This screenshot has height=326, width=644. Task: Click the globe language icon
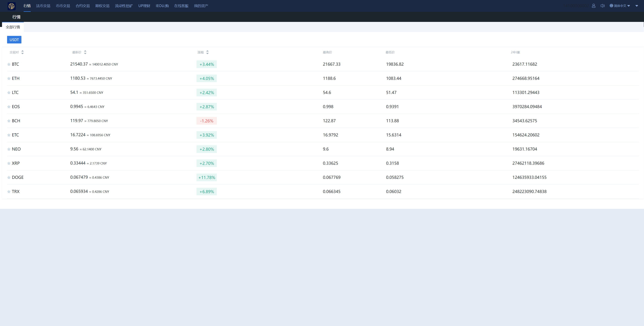tap(611, 6)
